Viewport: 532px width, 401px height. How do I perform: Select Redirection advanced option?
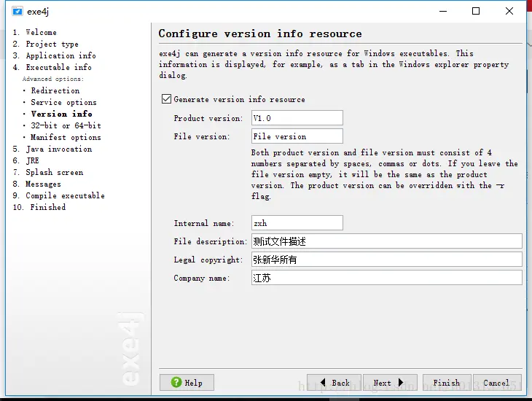point(55,90)
